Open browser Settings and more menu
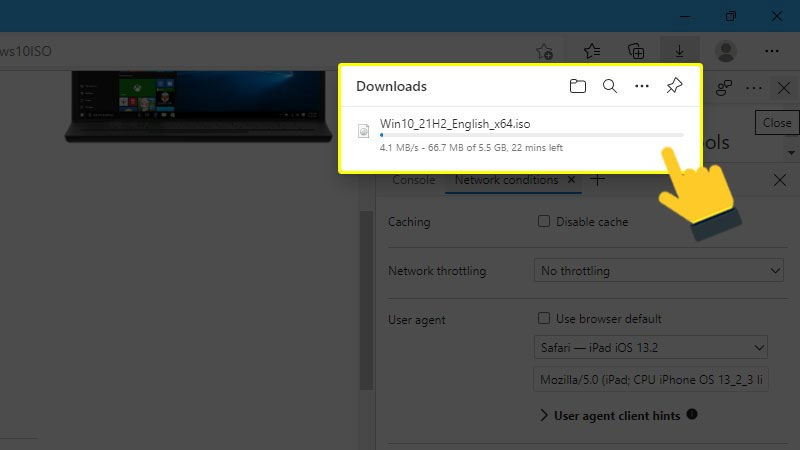800x450 pixels. point(771,51)
